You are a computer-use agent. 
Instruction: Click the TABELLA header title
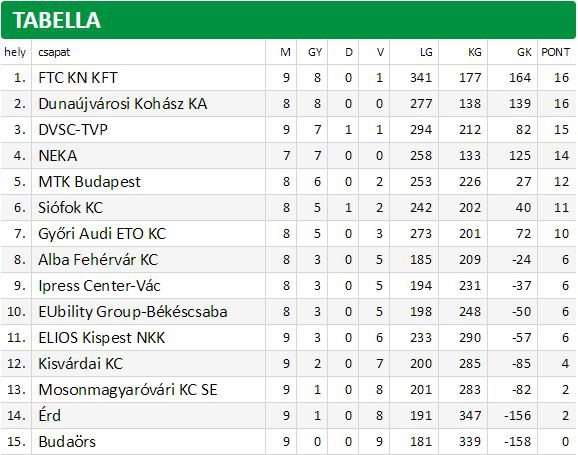(x=56, y=20)
